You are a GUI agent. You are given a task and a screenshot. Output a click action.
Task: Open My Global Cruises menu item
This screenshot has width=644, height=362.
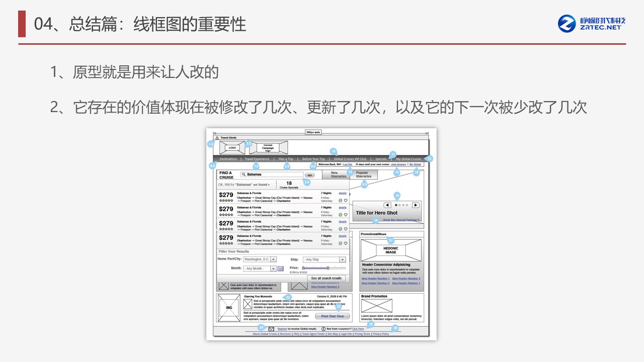pyautogui.click(x=409, y=159)
